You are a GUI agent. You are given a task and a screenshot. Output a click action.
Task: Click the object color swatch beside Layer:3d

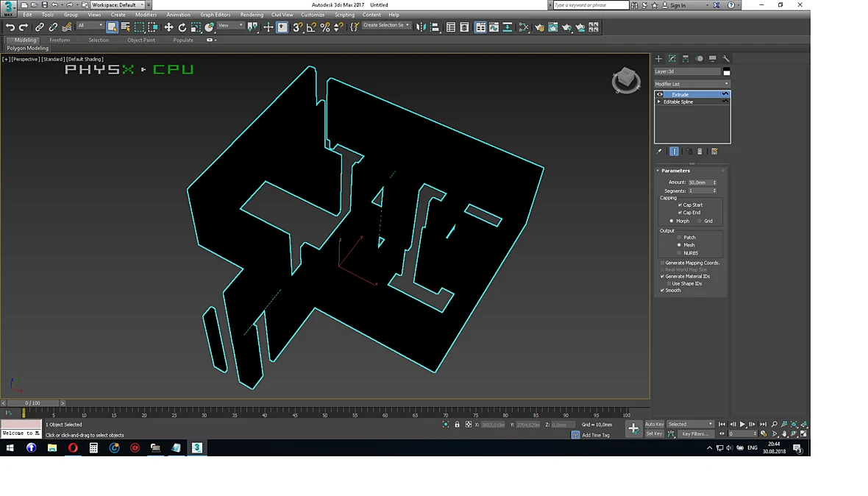click(x=727, y=71)
